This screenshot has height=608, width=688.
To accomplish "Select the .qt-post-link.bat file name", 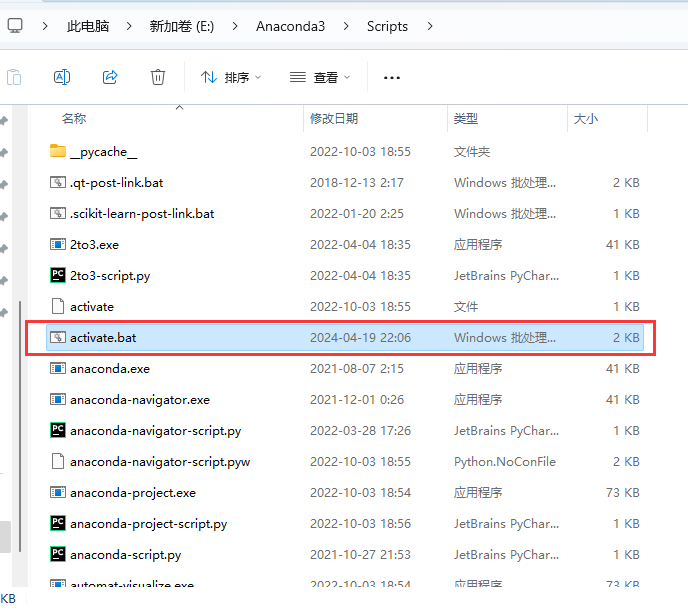I will (116, 182).
